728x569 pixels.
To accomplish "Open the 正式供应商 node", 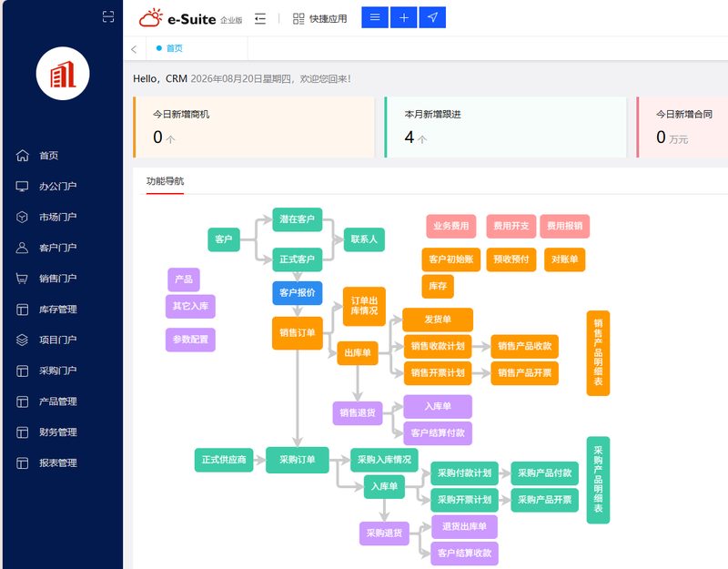I will pos(224,460).
